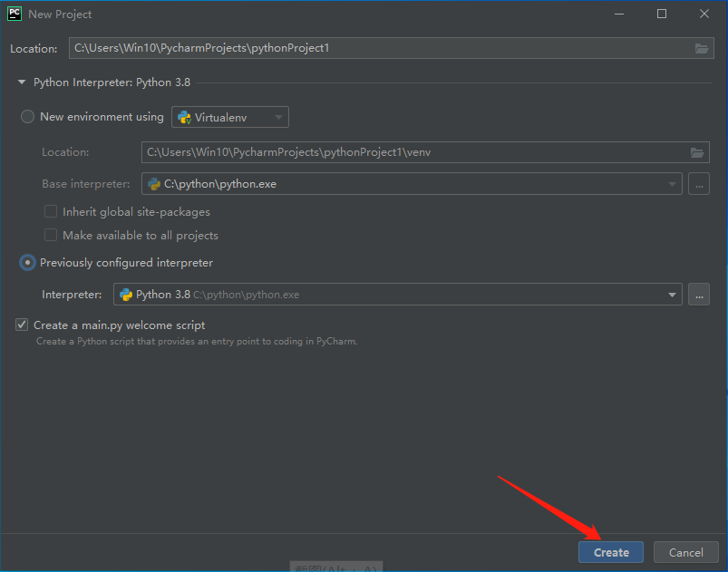Image resolution: width=728 pixels, height=572 pixels.
Task: Close the New Project dialog
Action: click(x=704, y=14)
